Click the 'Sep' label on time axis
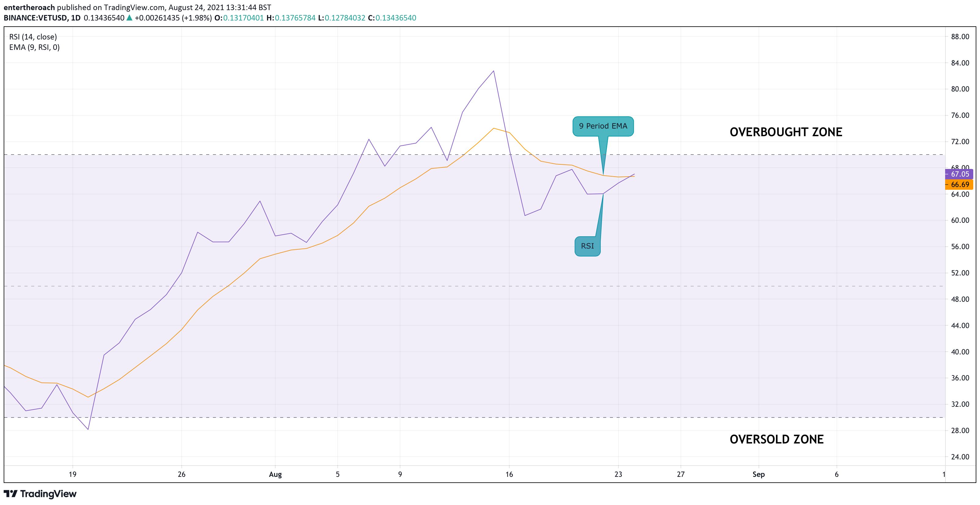The height and width of the screenshot is (505, 980). tap(759, 474)
